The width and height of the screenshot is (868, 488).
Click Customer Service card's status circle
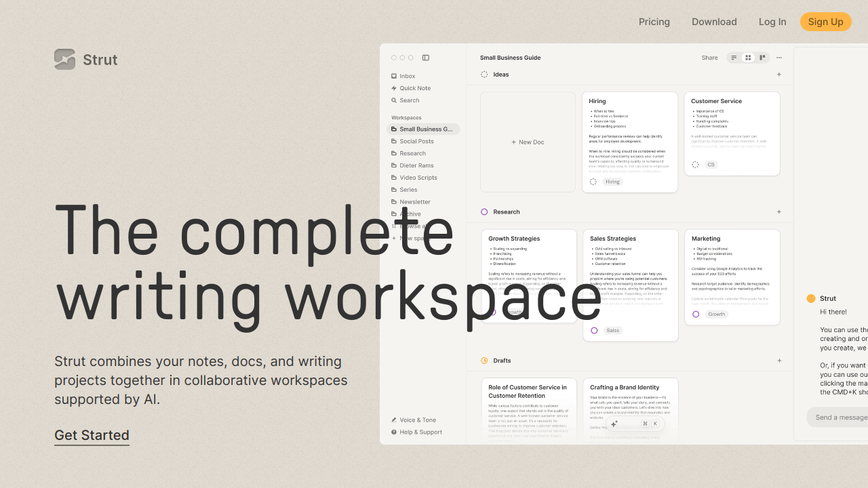[695, 165]
